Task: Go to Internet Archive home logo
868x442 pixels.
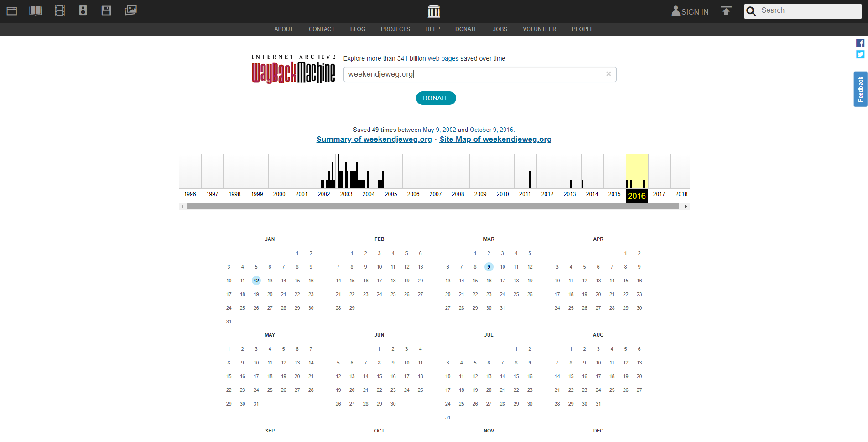Action: pos(434,11)
